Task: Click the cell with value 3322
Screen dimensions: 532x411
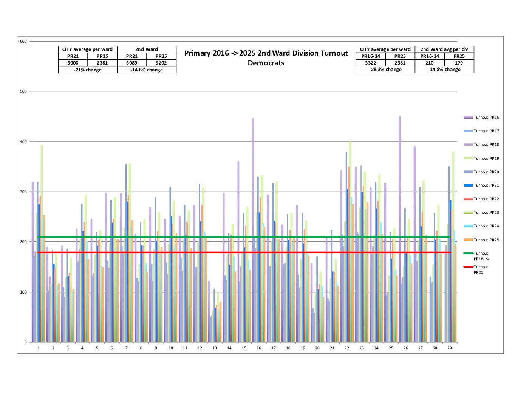Action: tap(370, 63)
